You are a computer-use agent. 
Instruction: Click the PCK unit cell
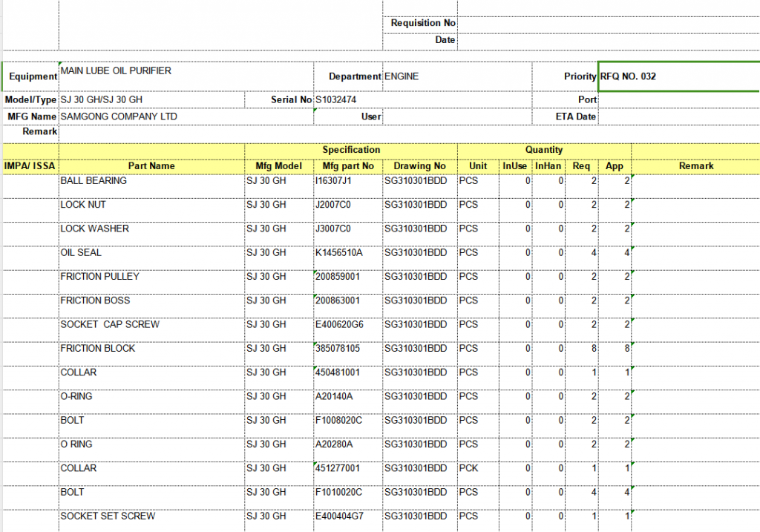(477, 468)
